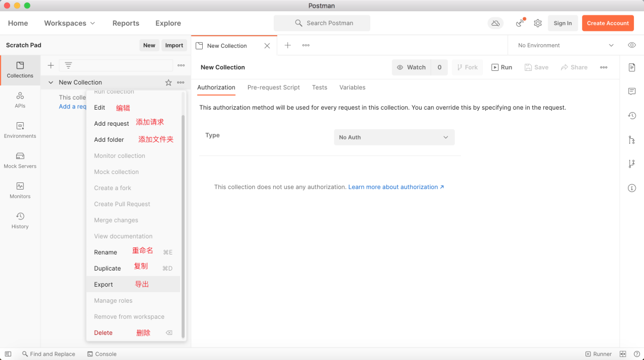Open the Collections sidebar panel
Viewport: 644px width, 360px height.
(20, 70)
